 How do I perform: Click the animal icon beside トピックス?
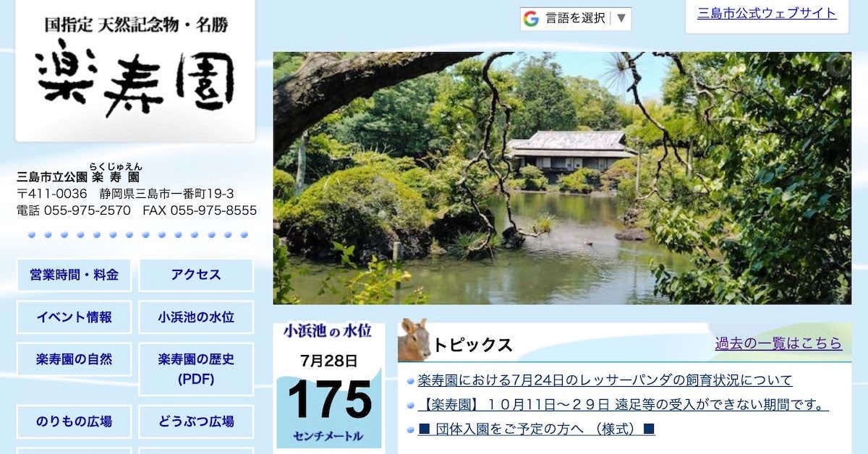tap(414, 340)
